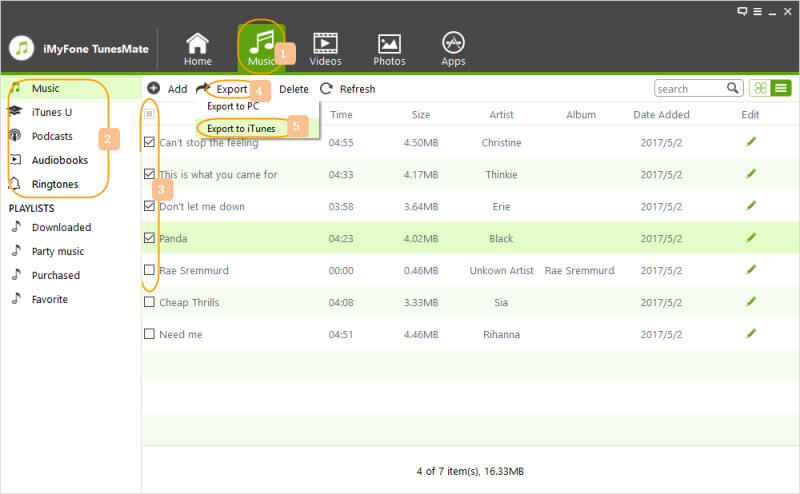Open the Apps section icon
This screenshot has width=800, height=494.
point(453,43)
